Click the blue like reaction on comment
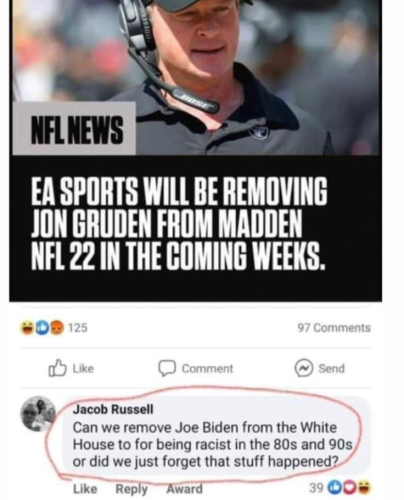 (335, 488)
